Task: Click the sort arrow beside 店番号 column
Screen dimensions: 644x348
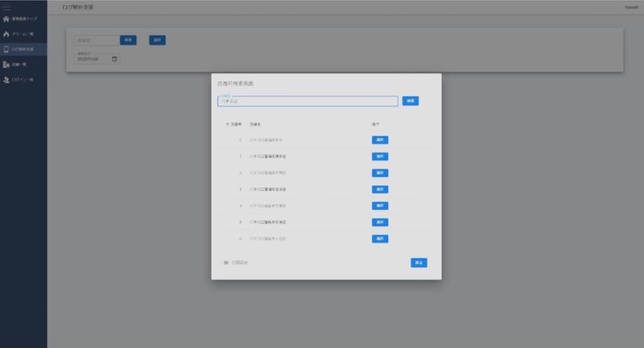Action: pyautogui.click(x=227, y=124)
